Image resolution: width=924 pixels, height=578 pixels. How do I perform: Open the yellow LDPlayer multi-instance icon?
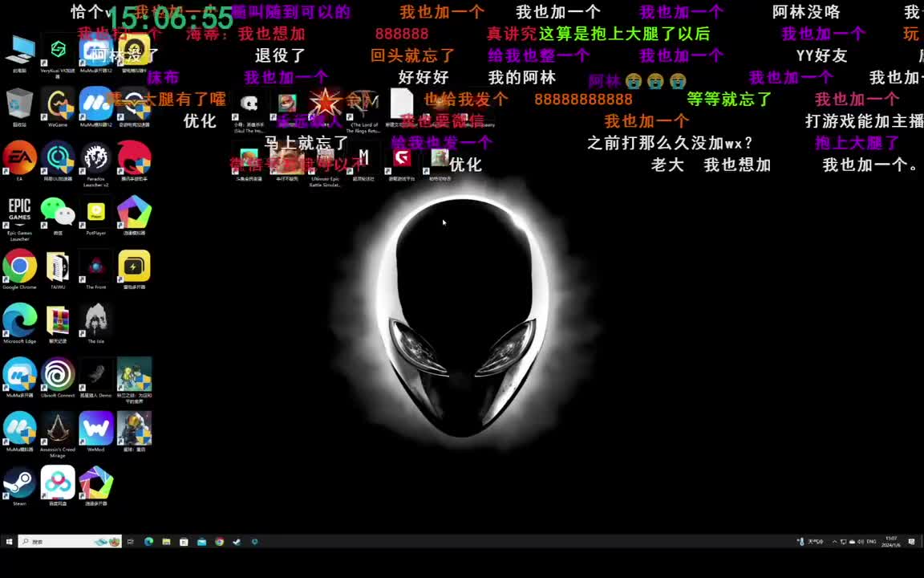(135, 270)
